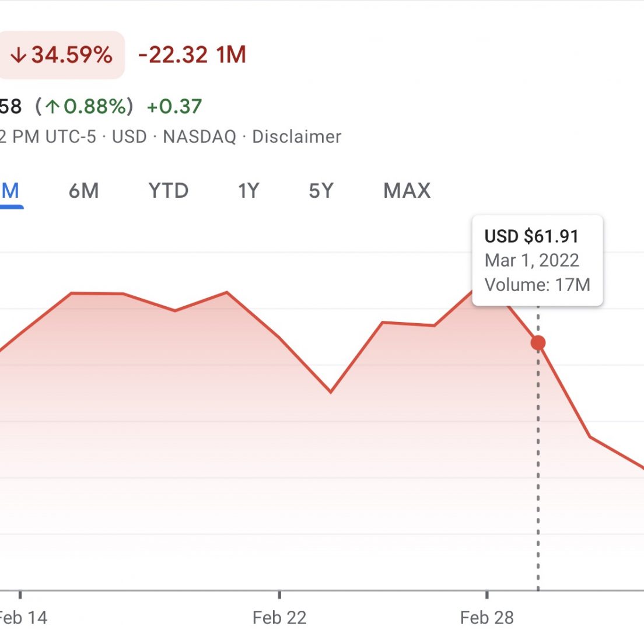Click the Feb 28 axis label
The width and height of the screenshot is (644, 644).
tap(487, 618)
